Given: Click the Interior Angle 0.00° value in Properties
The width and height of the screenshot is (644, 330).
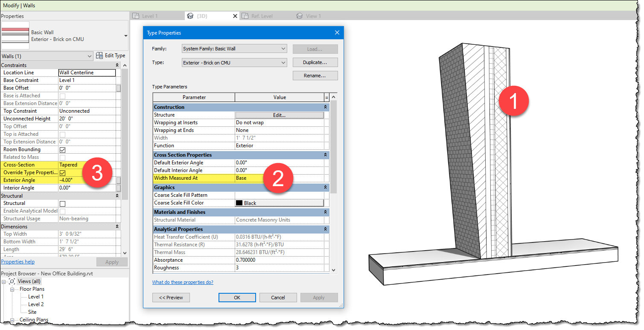Looking at the screenshot, I should click(x=87, y=188).
